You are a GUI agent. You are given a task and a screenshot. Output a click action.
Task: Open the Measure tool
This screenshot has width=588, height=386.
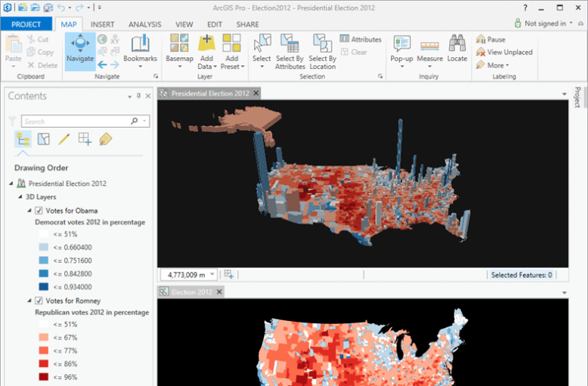coord(430,52)
